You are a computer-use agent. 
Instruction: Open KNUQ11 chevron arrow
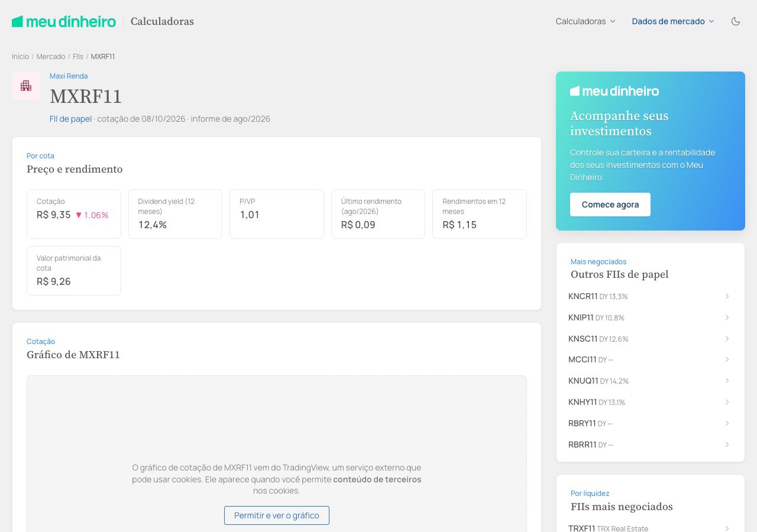pyautogui.click(x=727, y=381)
